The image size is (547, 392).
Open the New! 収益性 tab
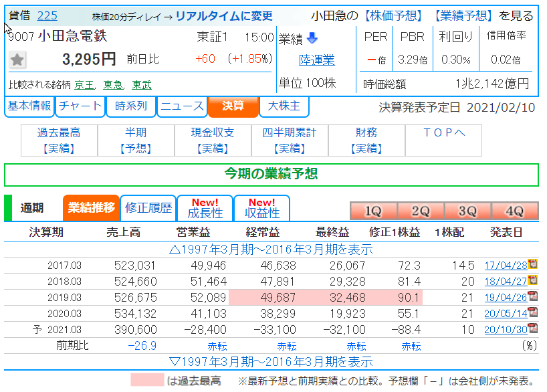coord(262,208)
